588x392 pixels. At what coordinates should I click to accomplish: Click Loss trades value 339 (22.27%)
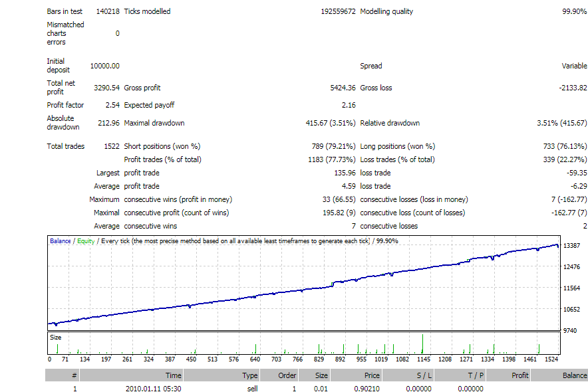(565, 159)
